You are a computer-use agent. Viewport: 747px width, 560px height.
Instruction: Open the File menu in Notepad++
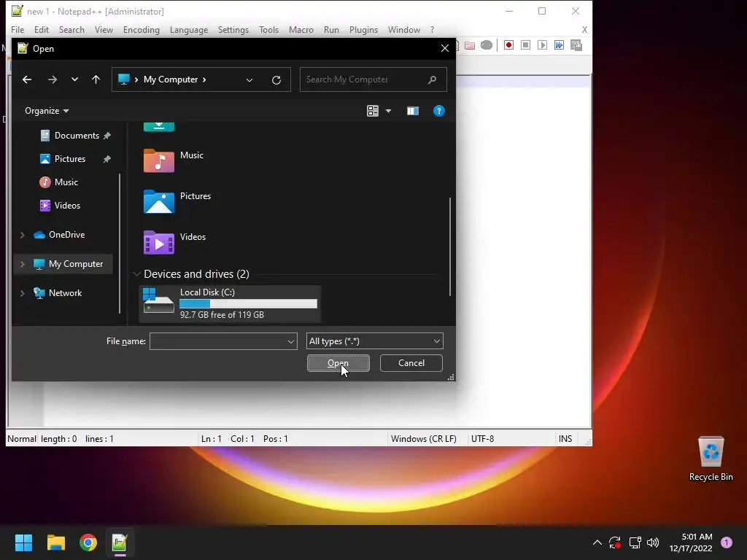(18, 29)
